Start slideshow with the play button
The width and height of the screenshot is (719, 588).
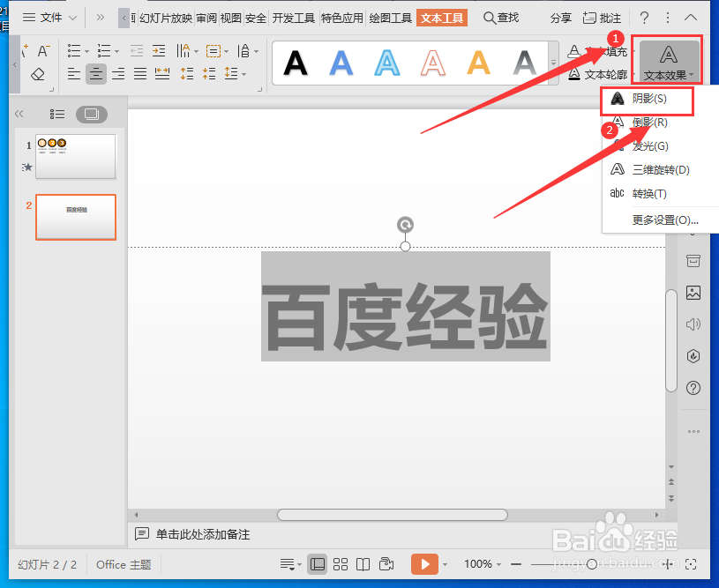[x=424, y=564]
